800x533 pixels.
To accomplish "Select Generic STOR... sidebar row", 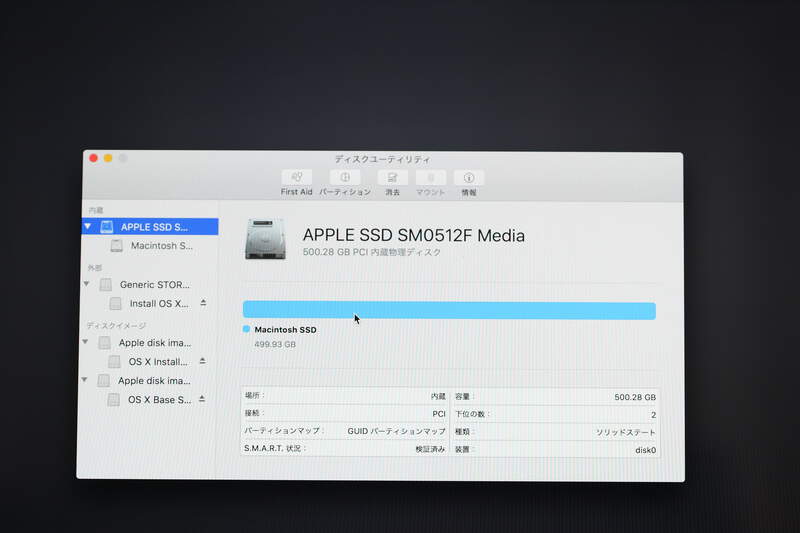I will (150, 285).
